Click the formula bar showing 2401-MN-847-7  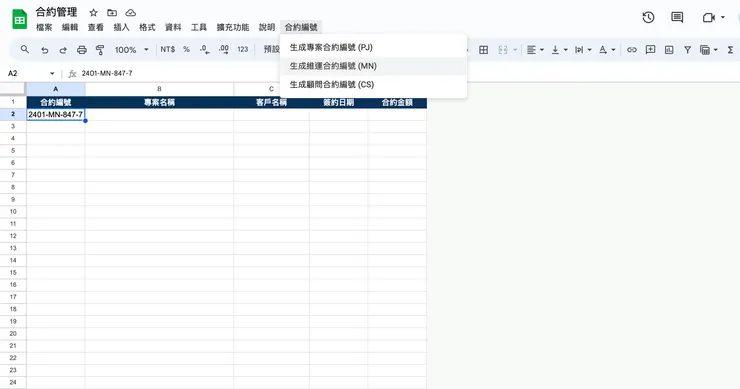[x=408, y=74]
